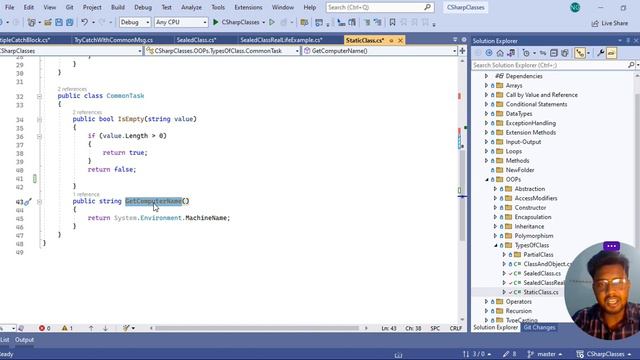Click the Save icon in toolbar
Viewport: 640px width, 360px height.
coord(59,22)
